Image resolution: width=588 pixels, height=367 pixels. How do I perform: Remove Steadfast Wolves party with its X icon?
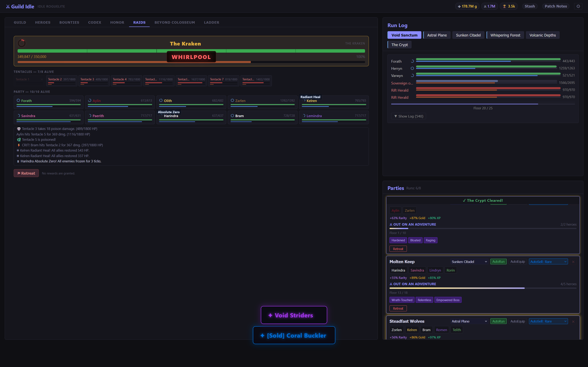573,321
